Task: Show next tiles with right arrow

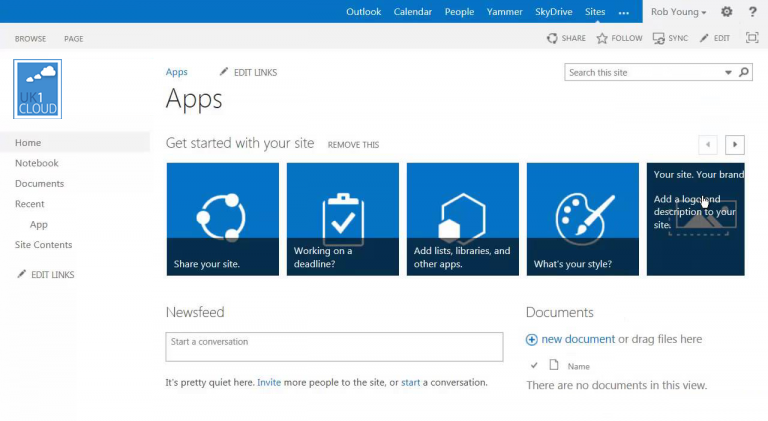Action: click(x=735, y=144)
